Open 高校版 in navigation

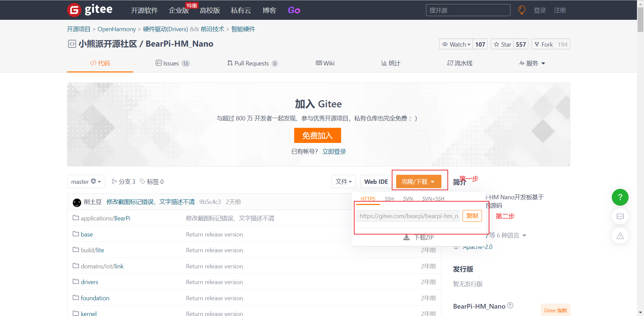coord(210,10)
